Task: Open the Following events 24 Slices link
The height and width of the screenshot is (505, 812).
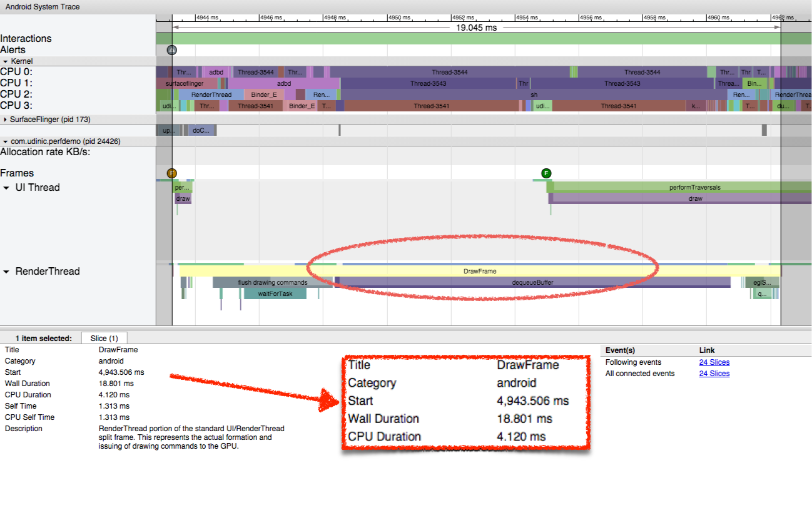Action: pyautogui.click(x=714, y=362)
